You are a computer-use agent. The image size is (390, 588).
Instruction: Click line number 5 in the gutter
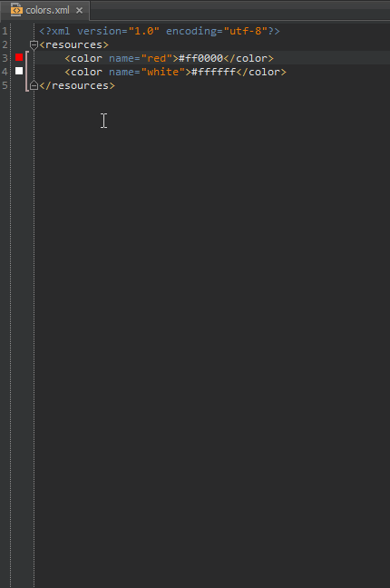(x=5, y=85)
